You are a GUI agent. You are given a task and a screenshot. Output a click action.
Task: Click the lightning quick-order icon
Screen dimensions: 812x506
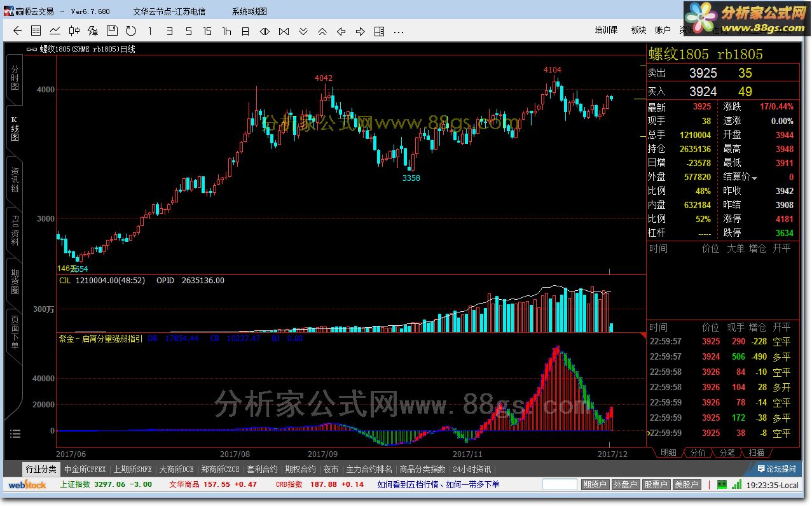[x=93, y=31]
